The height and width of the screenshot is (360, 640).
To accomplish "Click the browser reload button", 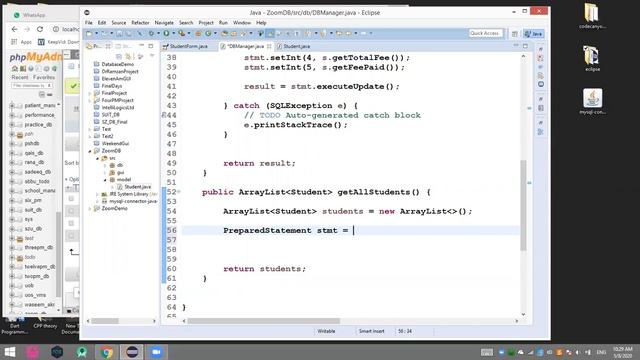I will click(x=40, y=29).
